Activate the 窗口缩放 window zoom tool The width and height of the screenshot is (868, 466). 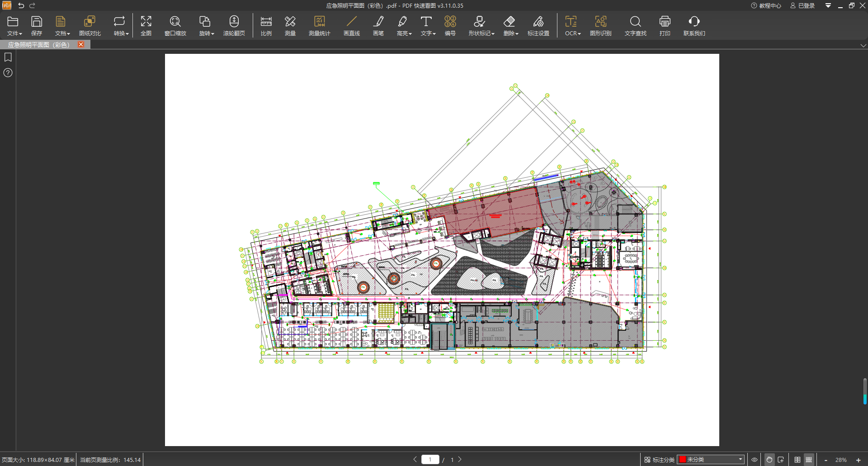tap(175, 26)
